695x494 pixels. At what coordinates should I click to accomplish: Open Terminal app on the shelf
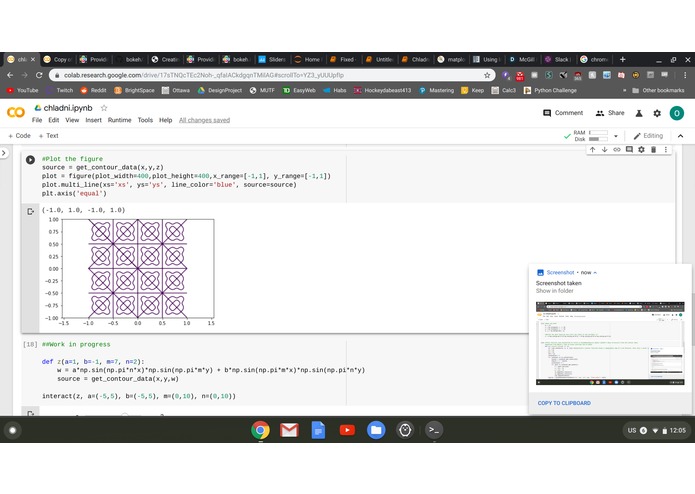434,430
